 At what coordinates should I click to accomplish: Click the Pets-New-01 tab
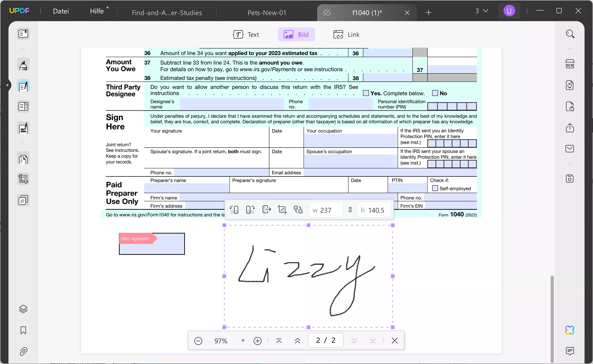(x=267, y=12)
